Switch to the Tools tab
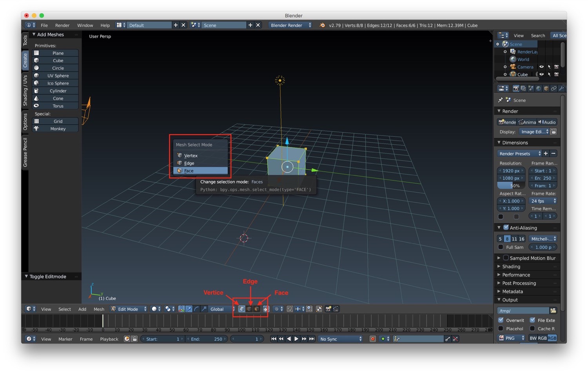Image resolution: width=588 pixels, height=373 pixels. [25, 41]
